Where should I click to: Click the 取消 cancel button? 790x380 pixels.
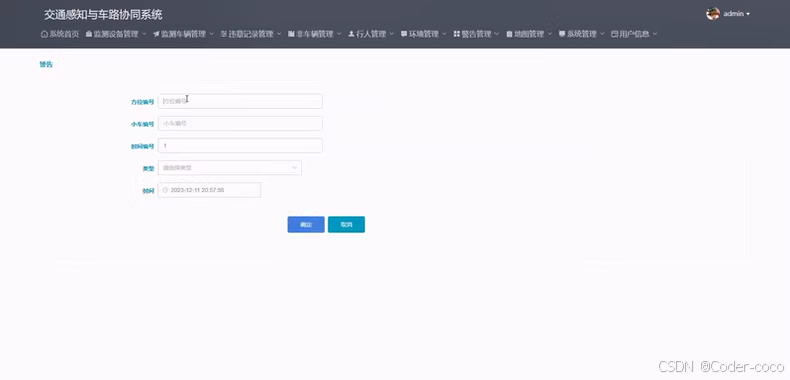point(346,225)
